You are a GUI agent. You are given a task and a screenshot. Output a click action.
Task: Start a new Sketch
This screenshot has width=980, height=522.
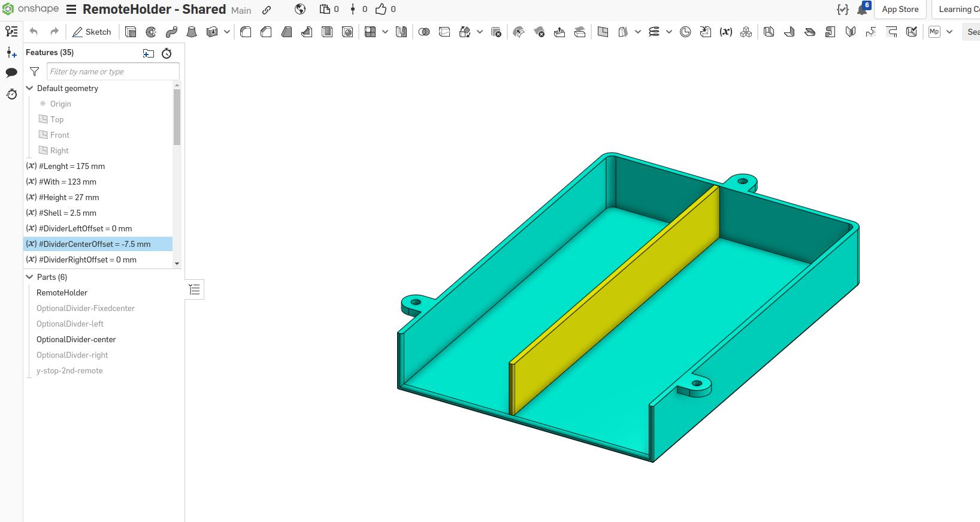[92, 32]
